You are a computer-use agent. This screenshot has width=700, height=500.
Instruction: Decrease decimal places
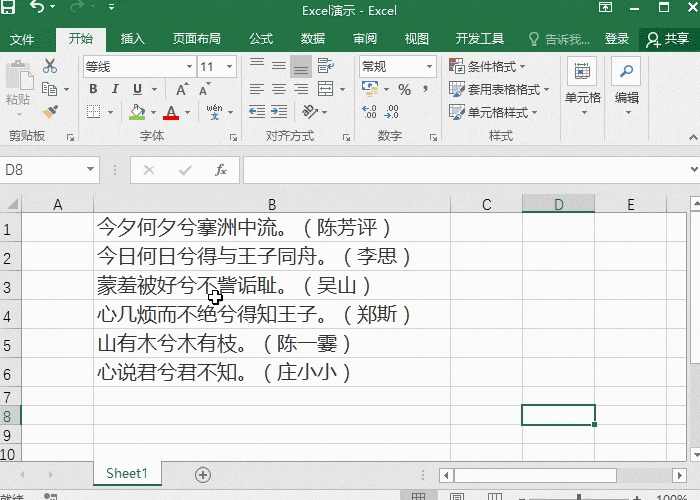pos(392,112)
